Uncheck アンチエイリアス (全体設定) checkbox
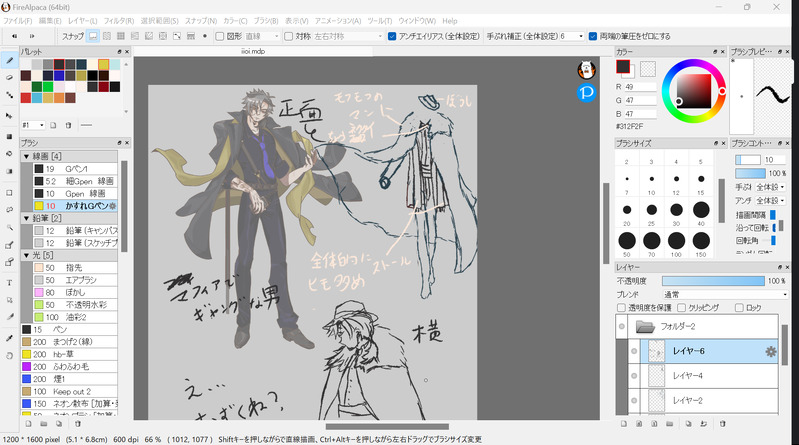The height and width of the screenshot is (445, 799). point(392,36)
